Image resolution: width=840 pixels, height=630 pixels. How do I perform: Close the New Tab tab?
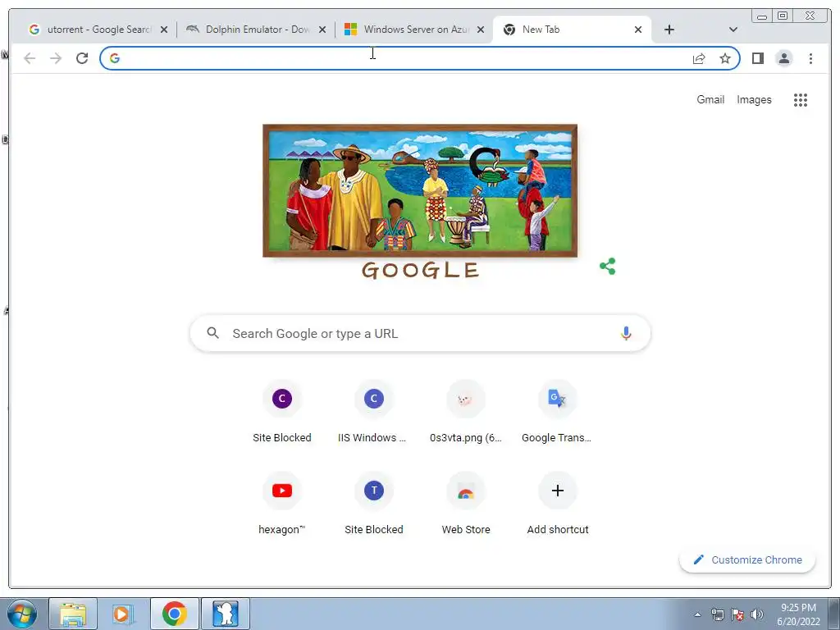638,30
